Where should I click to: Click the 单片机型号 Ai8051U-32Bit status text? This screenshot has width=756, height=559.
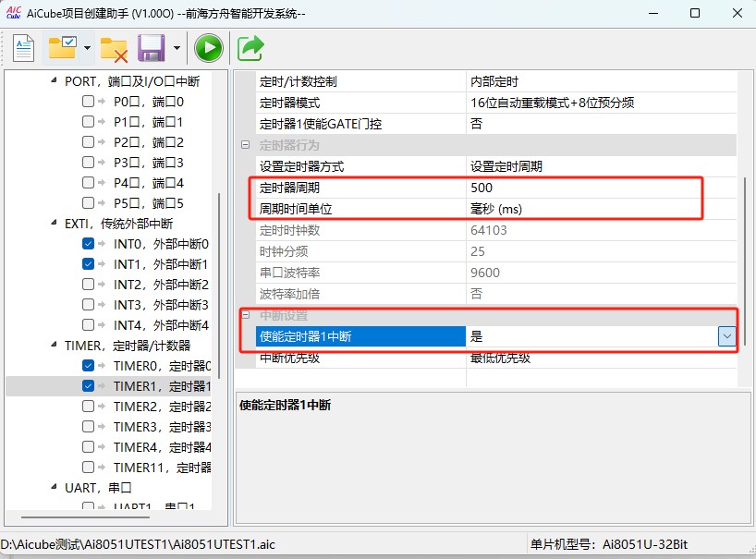click(609, 544)
